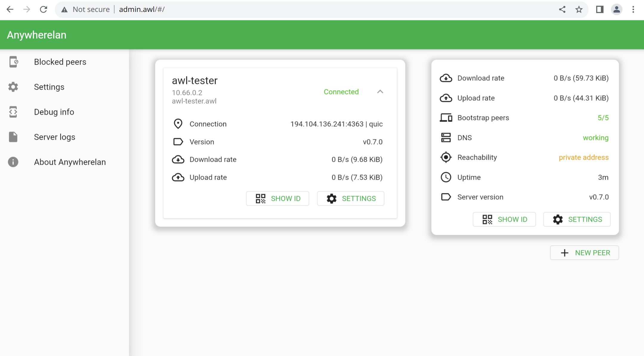Show ID for awl-tester peer
Image resolution: width=644 pixels, height=356 pixels.
point(277,198)
